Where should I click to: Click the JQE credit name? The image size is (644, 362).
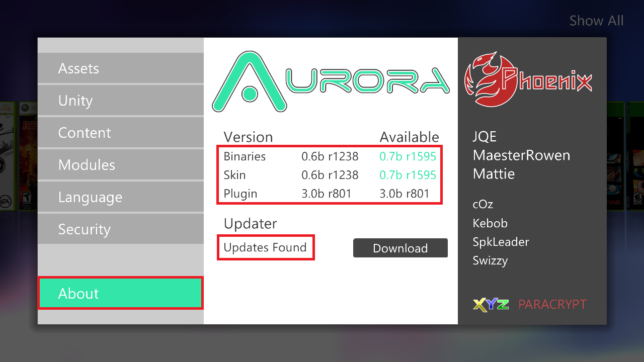coord(485,137)
